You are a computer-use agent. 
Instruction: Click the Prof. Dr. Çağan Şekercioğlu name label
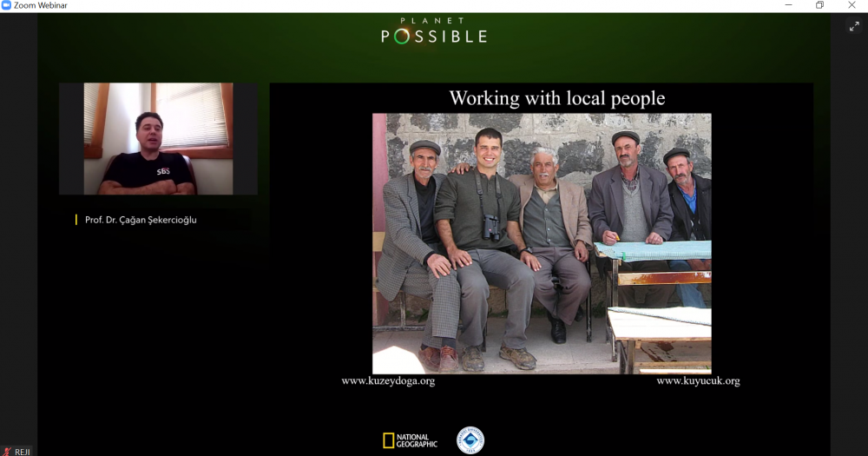click(141, 220)
